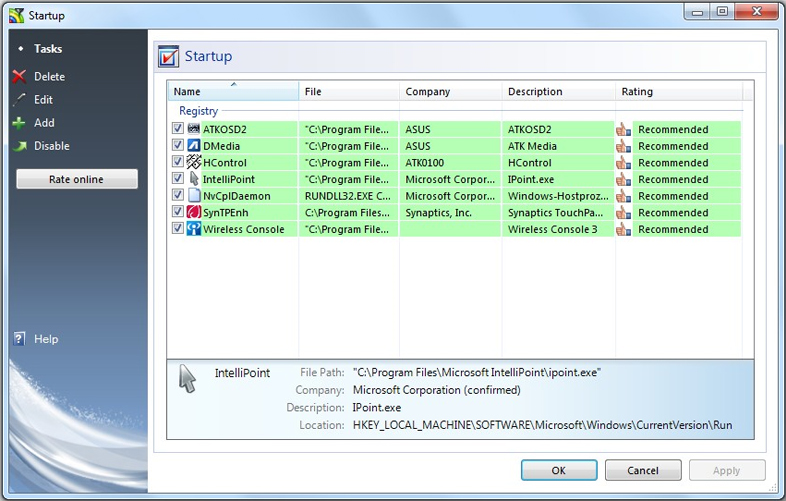The width and height of the screenshot is (786, 501).
Task: Click the green plus Add icon
Action: click(19, 123)
